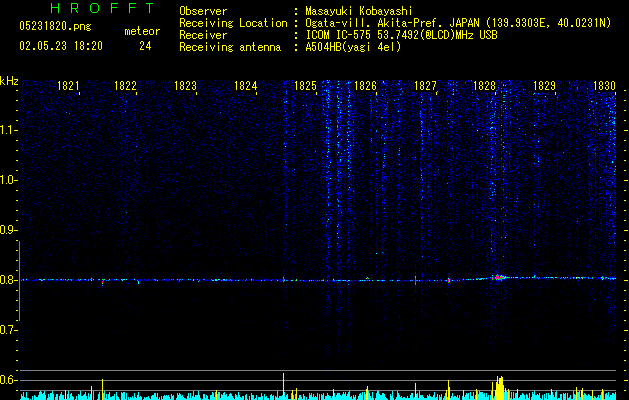The image size is (629, 400).
Task: Click the 0.7 kHz axis label
Action: [x=7, y=330]
